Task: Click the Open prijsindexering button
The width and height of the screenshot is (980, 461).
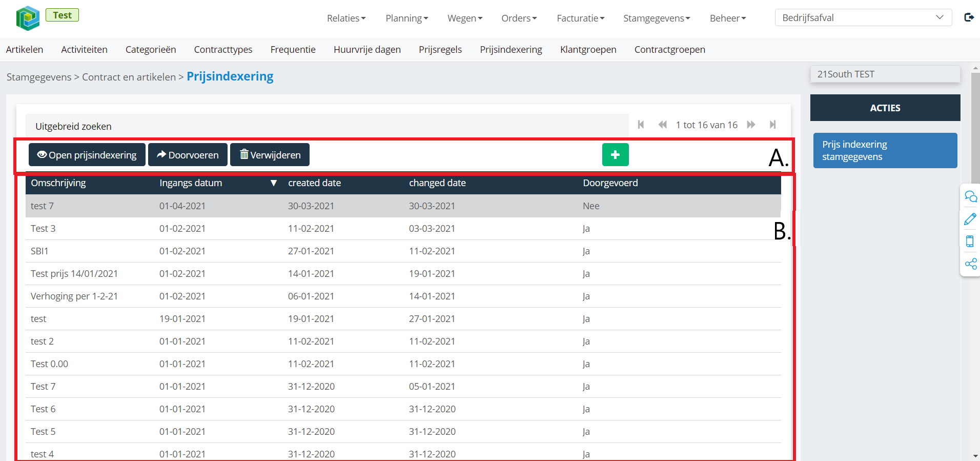Action: point(87,155)
